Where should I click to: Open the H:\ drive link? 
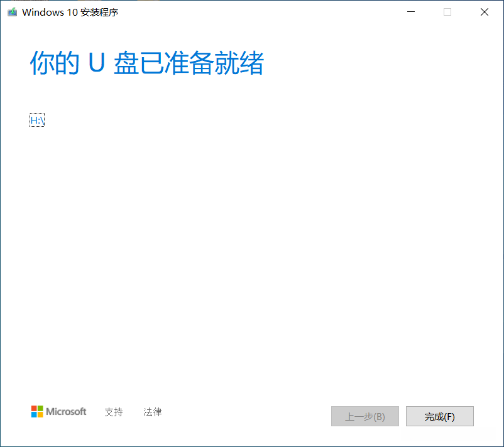click(37, 120)
